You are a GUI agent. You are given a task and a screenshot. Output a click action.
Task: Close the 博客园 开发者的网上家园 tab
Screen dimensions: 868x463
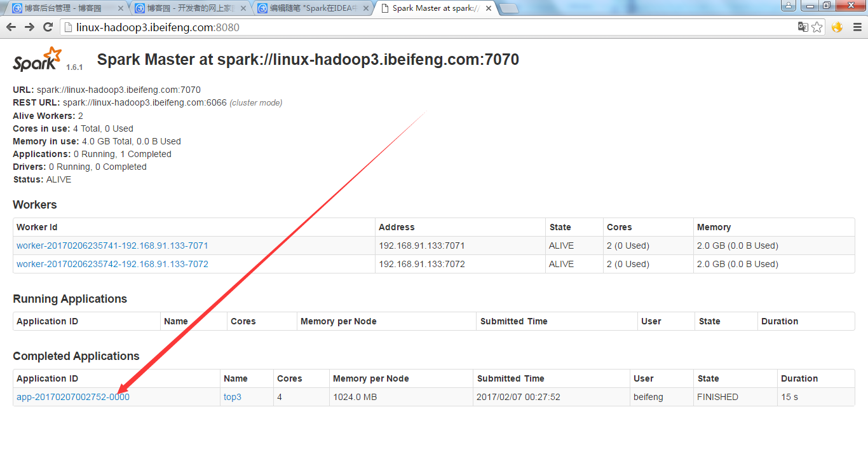coord(243,8)
